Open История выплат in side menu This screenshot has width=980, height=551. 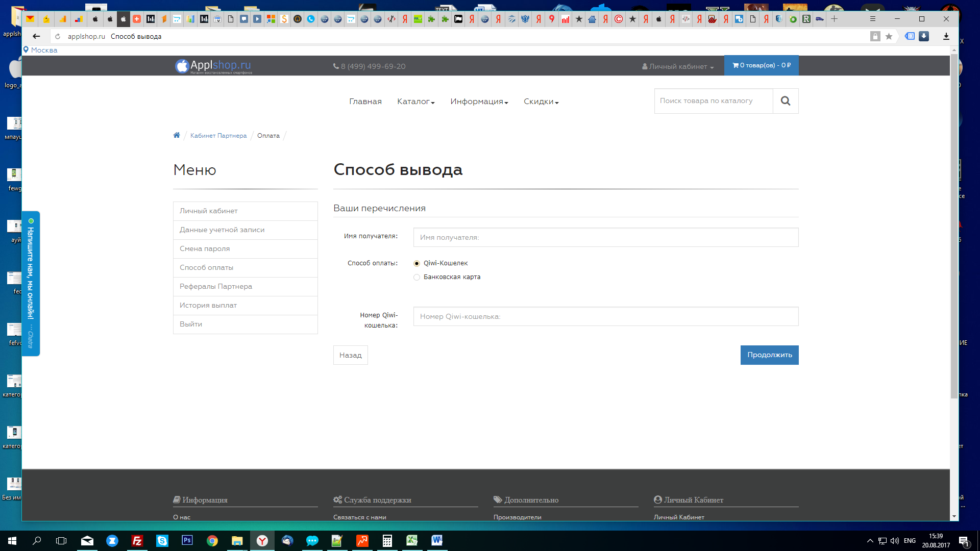tap(246, 305)
